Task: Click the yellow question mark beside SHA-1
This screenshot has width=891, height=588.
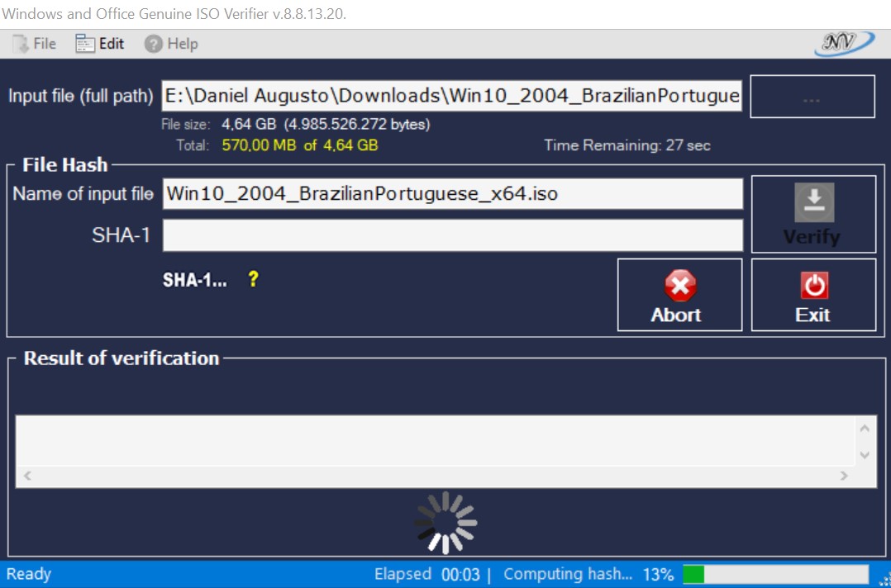Action: click(x=252, y=279)
